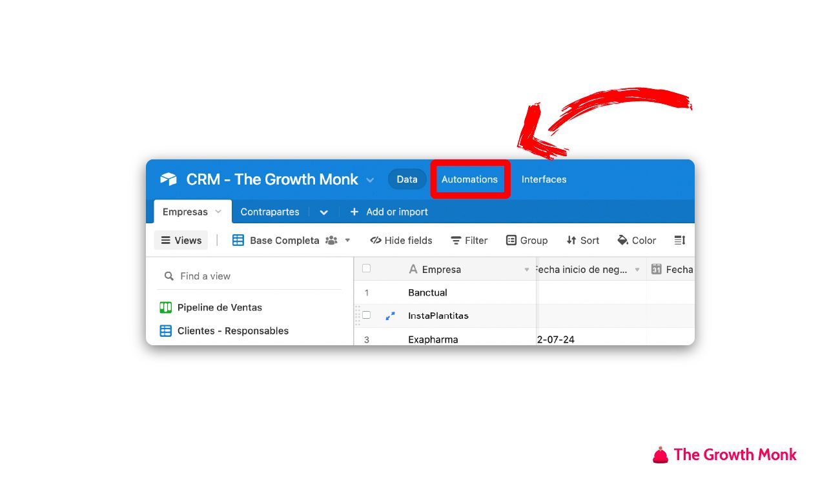Click row number 3
Viewport: 840px width, 504px height.
pyautogui.click(x=366, y=339)
